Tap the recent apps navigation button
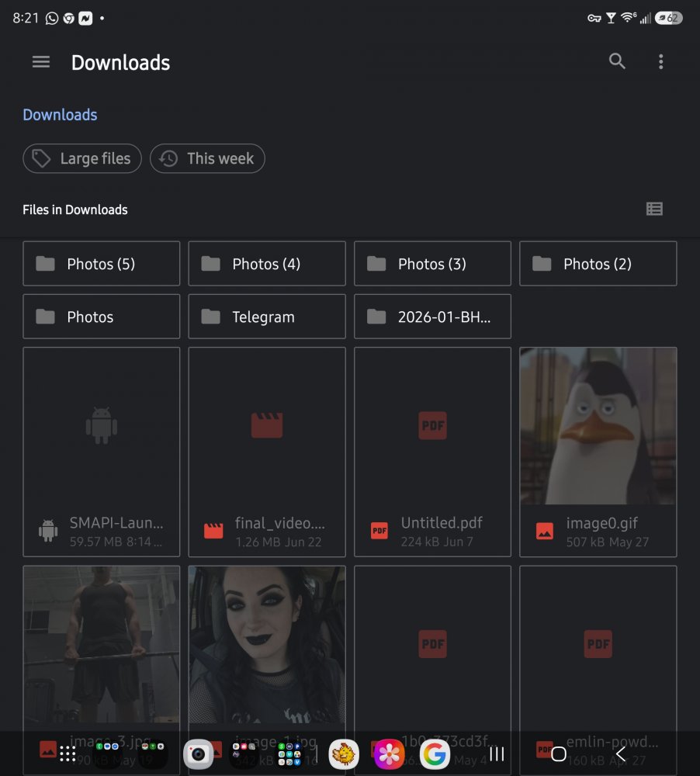Image resolution: width=700 pixels, height=776 pixels. [x=497, y=753]
